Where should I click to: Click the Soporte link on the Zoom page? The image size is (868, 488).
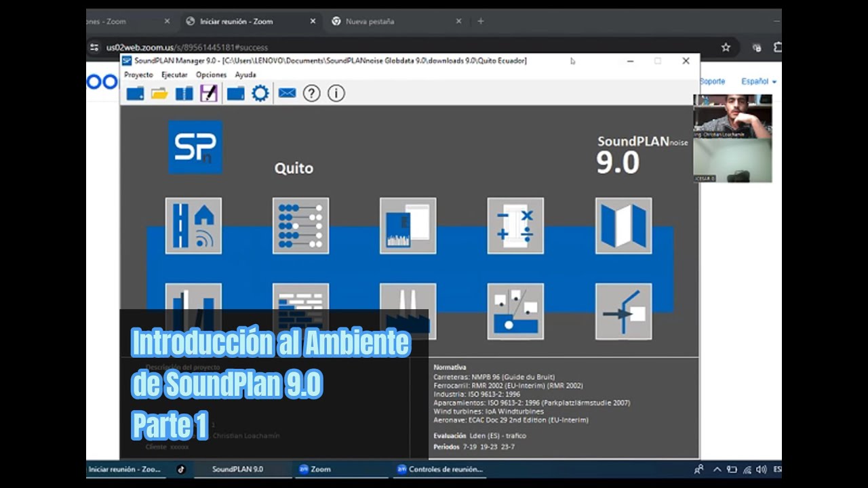pyautogui.click(x=712, y=81)
